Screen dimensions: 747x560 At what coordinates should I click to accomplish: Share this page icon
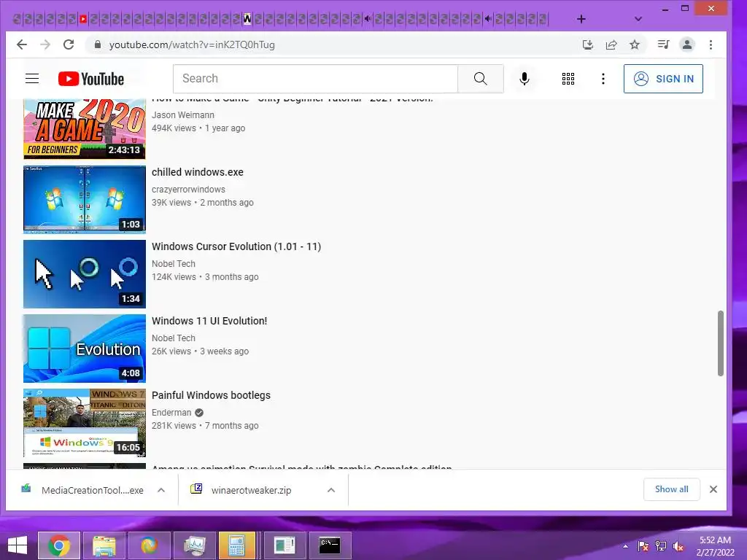click(x=611, y=44)
